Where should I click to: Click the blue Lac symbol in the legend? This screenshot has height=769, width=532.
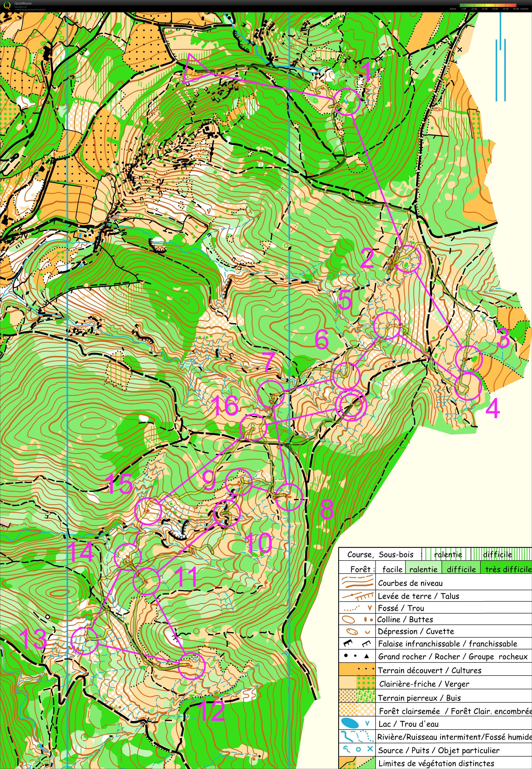(350, 723)
